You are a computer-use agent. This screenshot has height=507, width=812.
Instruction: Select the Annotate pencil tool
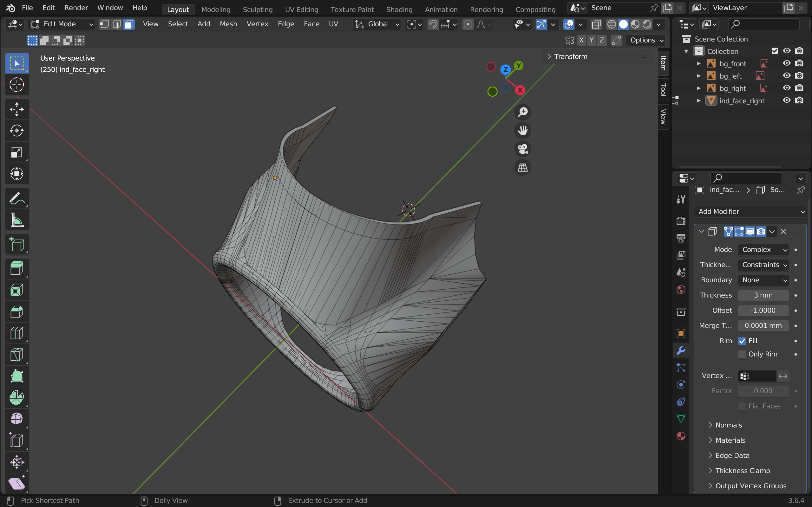[x=16, y=198]
